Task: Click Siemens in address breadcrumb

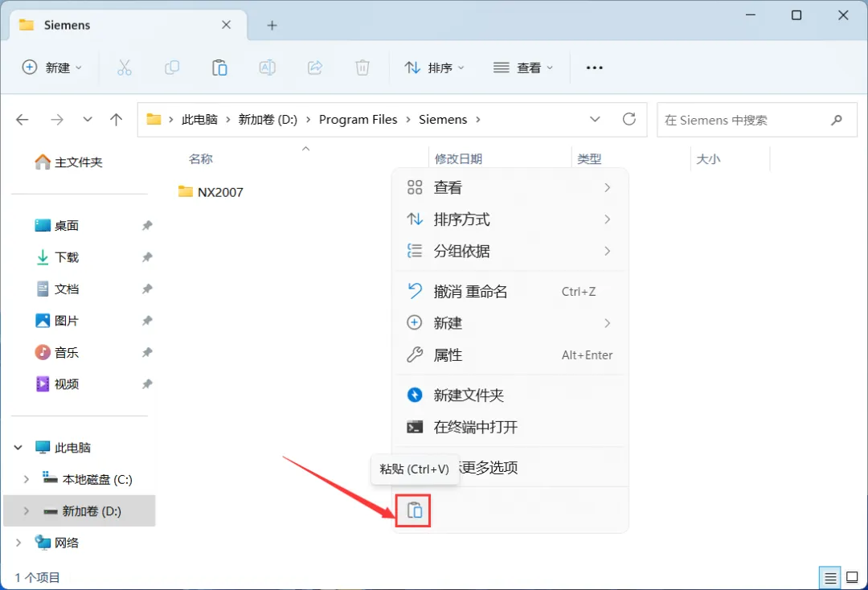Action: (x=443, y=120)
